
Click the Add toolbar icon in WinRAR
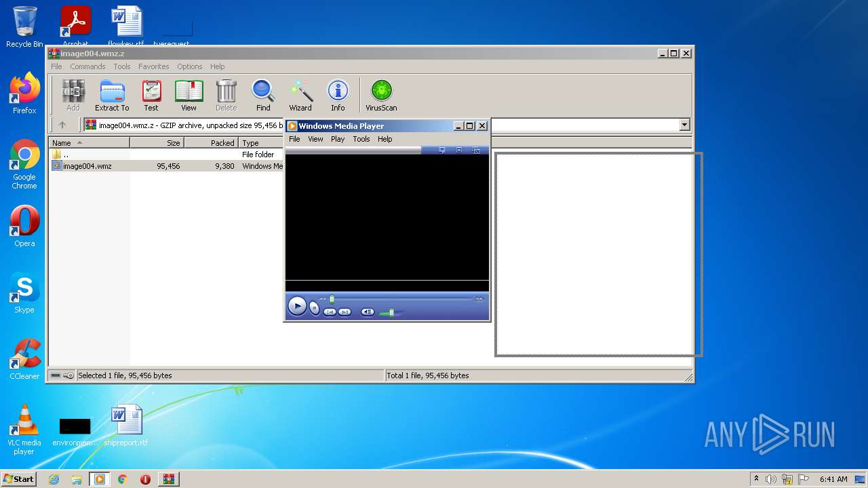[73, 95]
